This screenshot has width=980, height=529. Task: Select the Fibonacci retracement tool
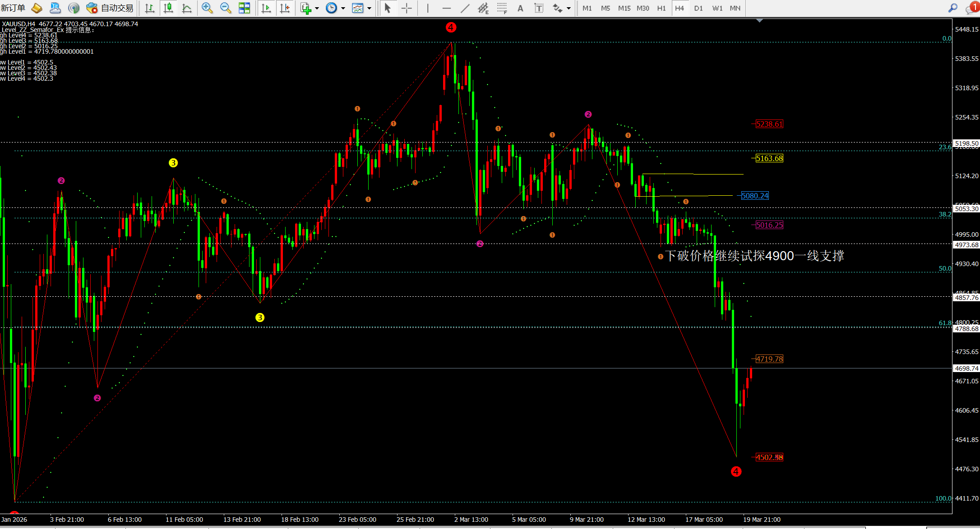click(502, 8)
